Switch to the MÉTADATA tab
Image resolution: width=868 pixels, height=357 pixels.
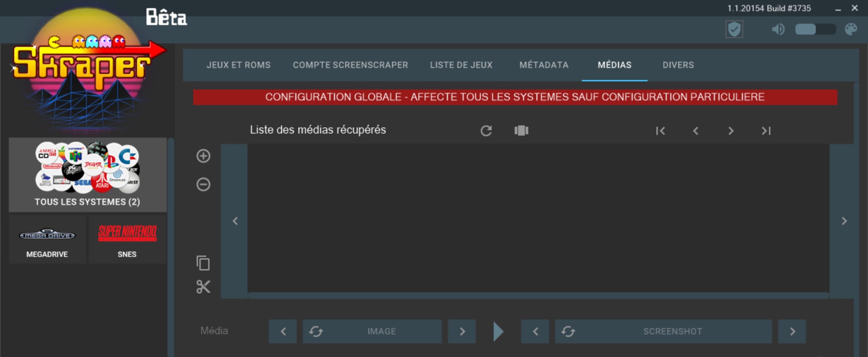[544, 65]
